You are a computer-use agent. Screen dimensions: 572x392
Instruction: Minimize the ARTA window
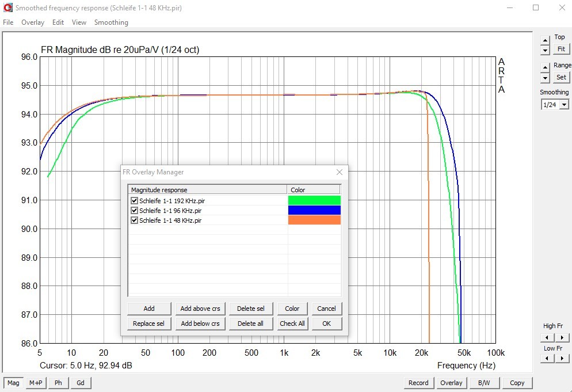pyautogui.click(x=510, y=7)
